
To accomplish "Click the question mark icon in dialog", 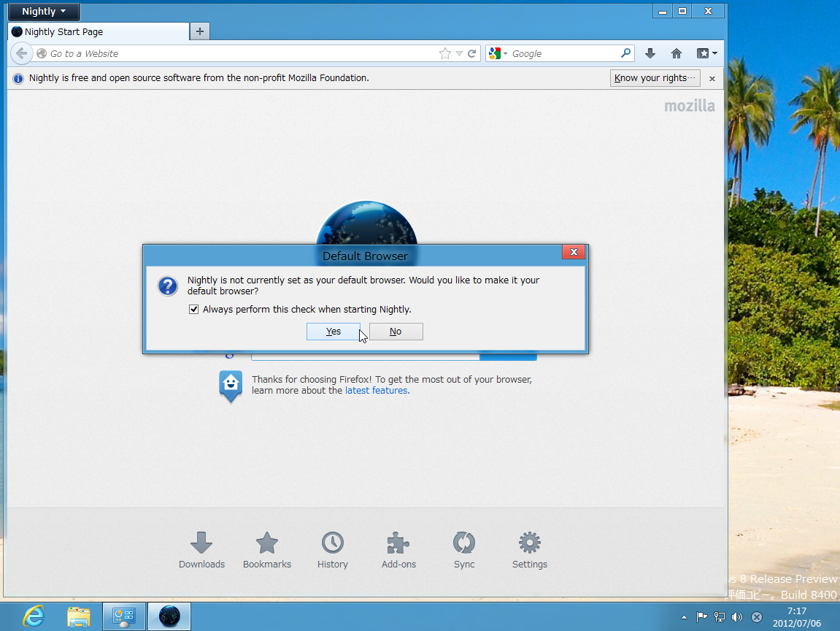I will [168, 286].
